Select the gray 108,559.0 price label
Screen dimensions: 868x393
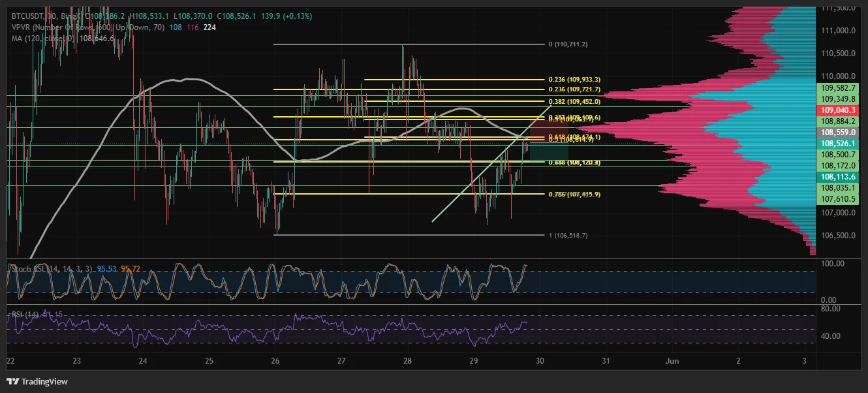pos(838,132)
